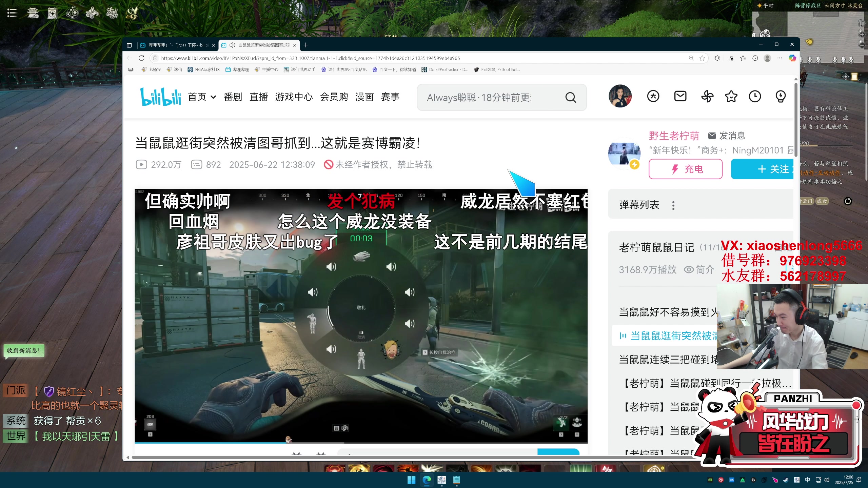Image resolution: width=868 pixels, height=488 pixels.
Task: Go to 游戏中心 in bilibili navigation
Action: coord(294,97)
